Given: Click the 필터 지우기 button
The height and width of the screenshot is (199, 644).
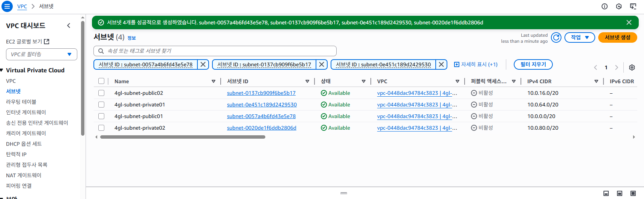Looking at the screenshot, I should point(533,64).
